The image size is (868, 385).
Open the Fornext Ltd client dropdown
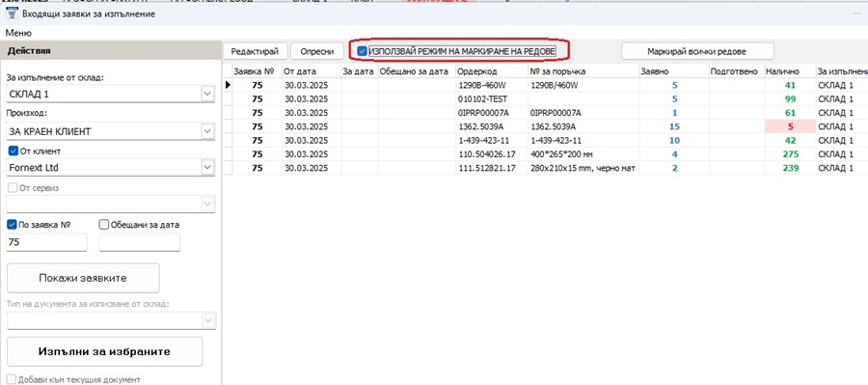pyautogui.click(x=207, y=167)
